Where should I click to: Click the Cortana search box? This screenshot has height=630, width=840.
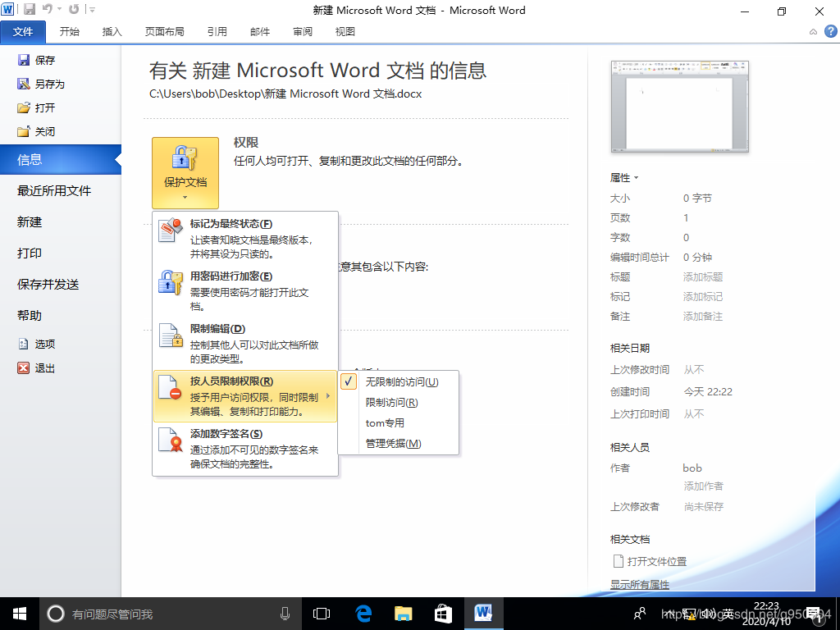pyautogui.click(x=171, y=614)
